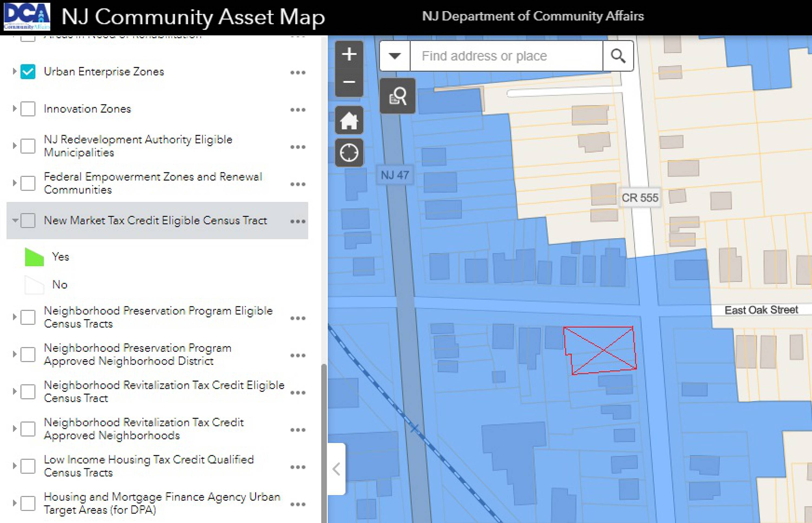
Task: Enable the Innovation Zones layer checkbox
Action: point(28,109)
